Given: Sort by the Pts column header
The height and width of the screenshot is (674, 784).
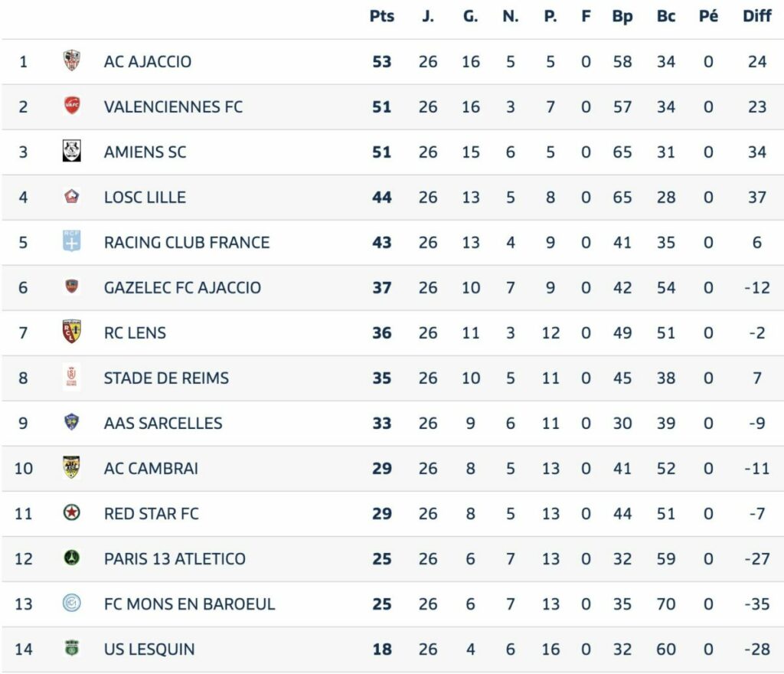Looking at the screenshot, I should [x=382, y=16].
